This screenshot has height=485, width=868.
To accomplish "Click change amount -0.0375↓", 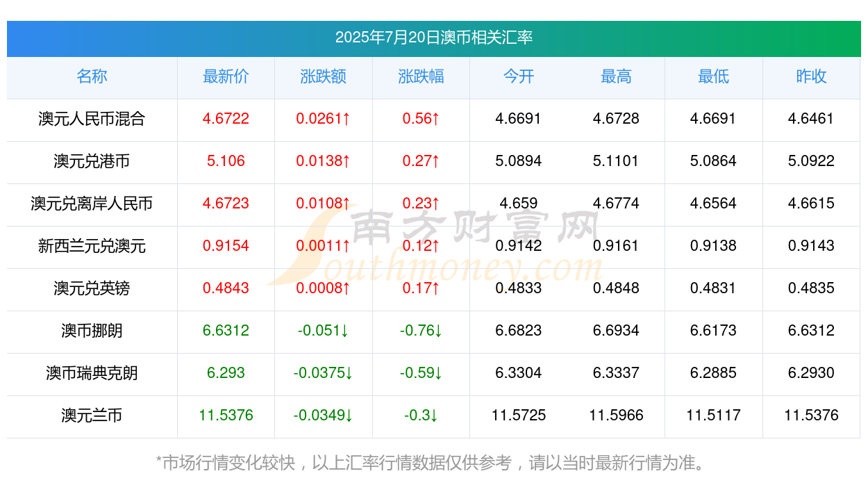I will (x=324, y=373).
